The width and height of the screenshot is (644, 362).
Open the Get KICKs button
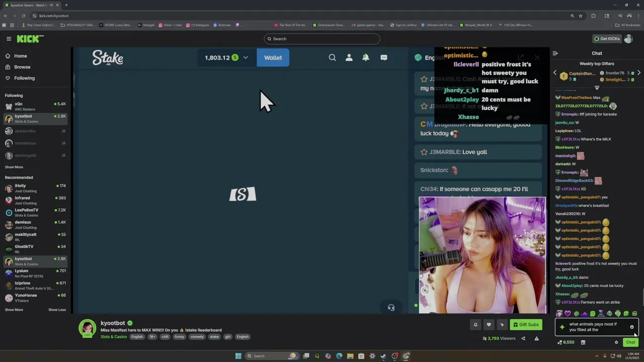[607, 39]
